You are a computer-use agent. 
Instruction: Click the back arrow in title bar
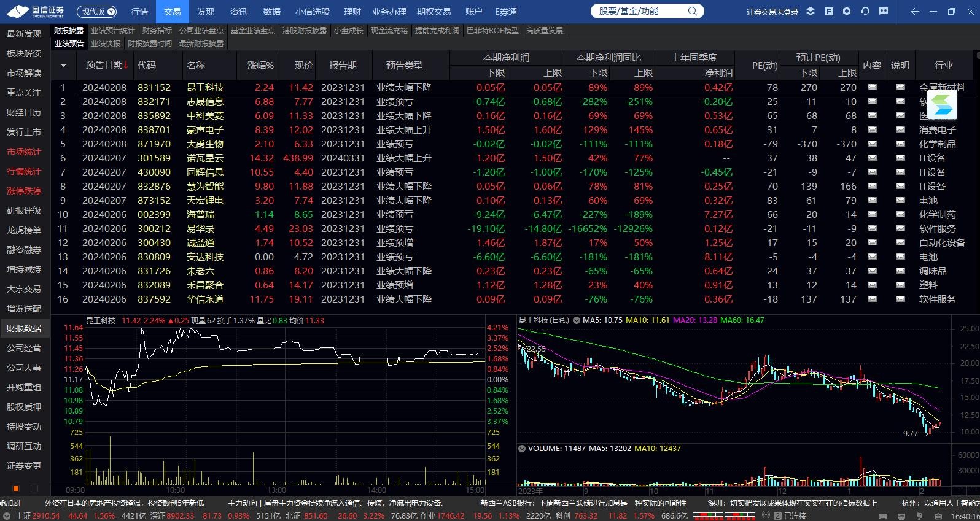tap(916, 11)
